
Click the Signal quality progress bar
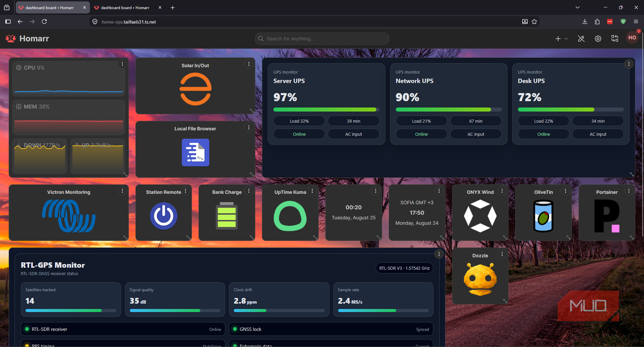click(x=175, y=310)
